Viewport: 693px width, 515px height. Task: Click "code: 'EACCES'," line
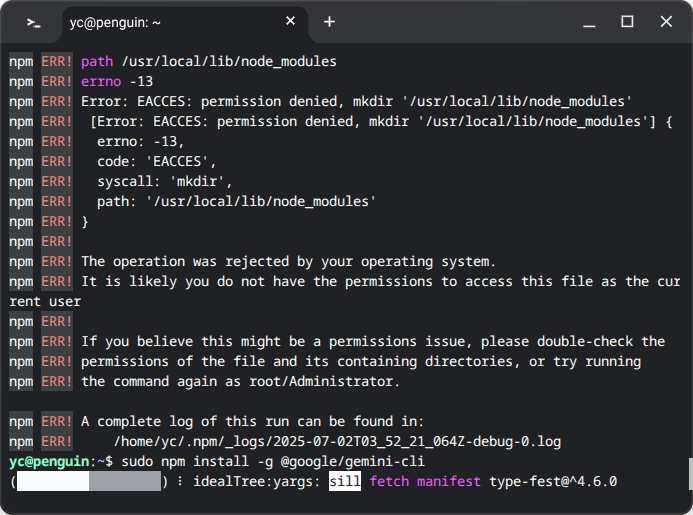[156, 161]
